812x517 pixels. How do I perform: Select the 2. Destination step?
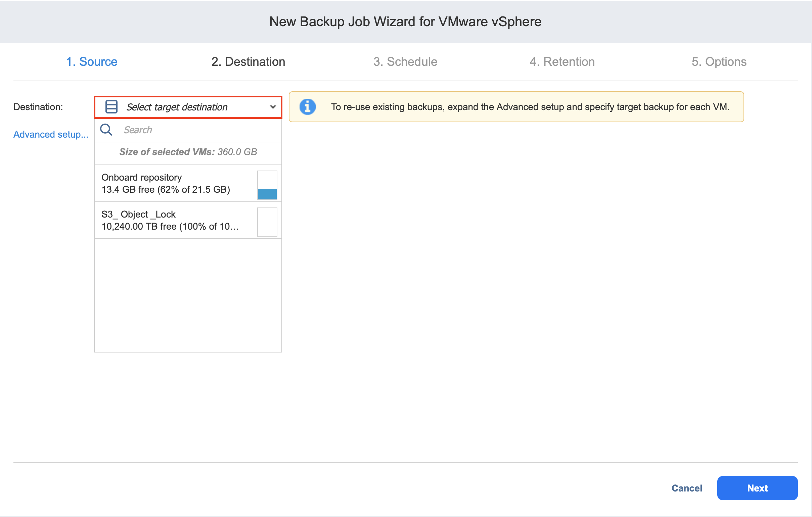point(248,62)
